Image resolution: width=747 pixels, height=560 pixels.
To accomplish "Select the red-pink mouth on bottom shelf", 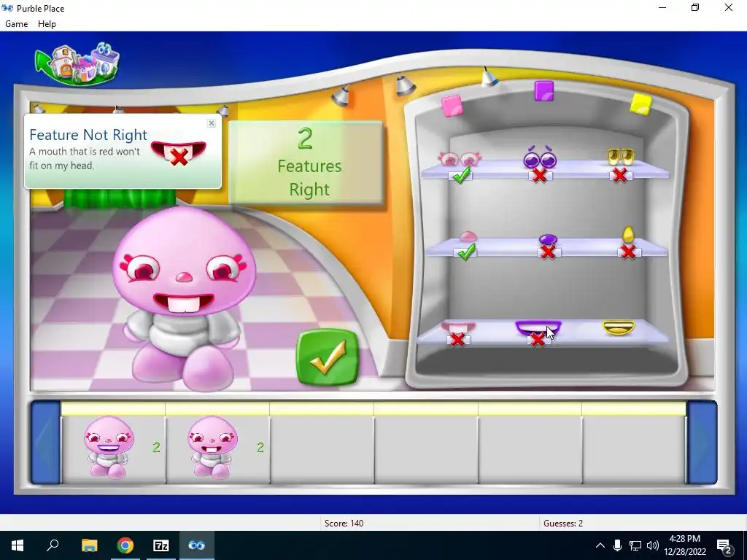I will click(x=457, y=327).
